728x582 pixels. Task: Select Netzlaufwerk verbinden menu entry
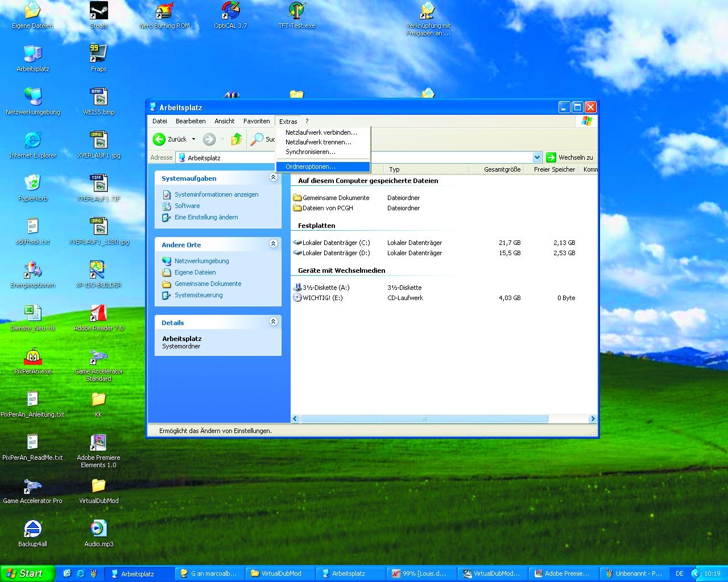[x=323, y=132]
